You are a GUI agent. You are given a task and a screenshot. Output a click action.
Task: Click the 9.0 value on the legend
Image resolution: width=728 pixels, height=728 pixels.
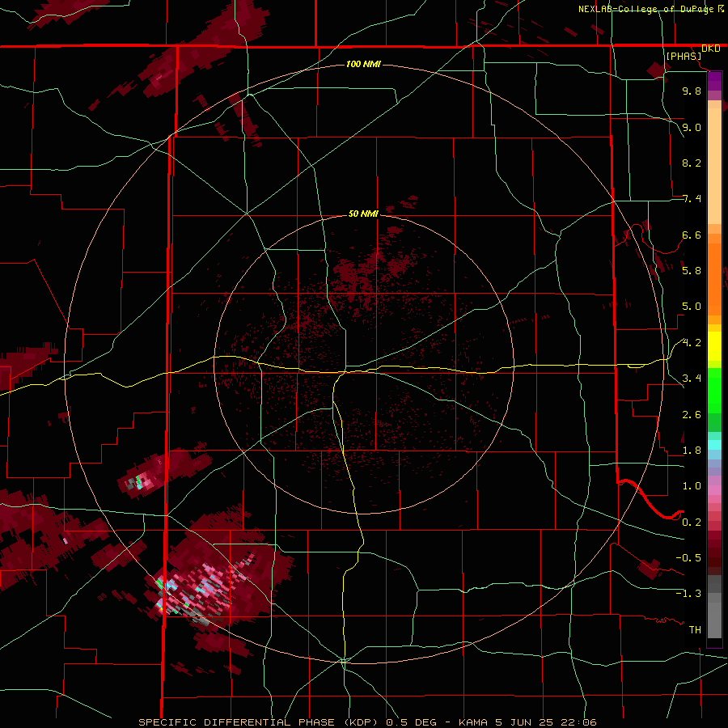[x=692, y=127]
